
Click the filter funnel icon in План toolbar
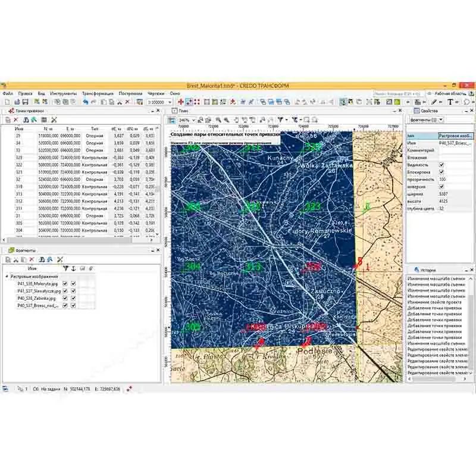[x=280, y=120]
